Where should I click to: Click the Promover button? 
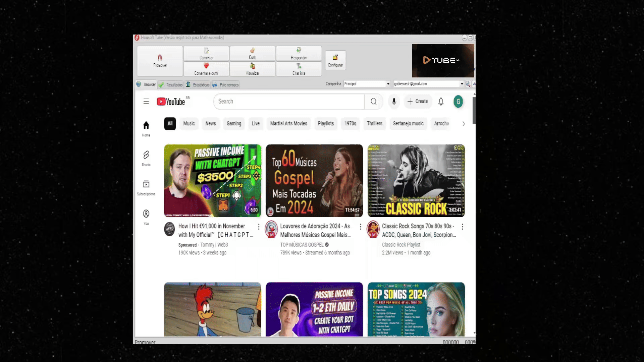(160, 61)
